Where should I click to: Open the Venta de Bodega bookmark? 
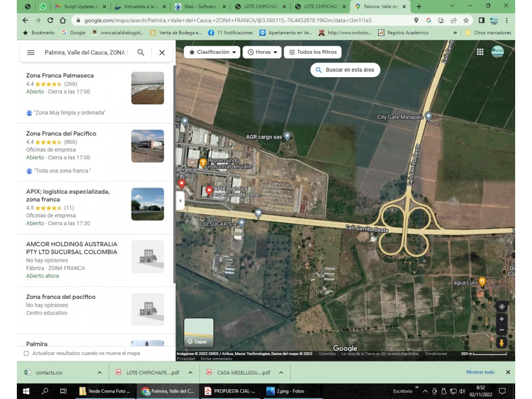[176, 33]
